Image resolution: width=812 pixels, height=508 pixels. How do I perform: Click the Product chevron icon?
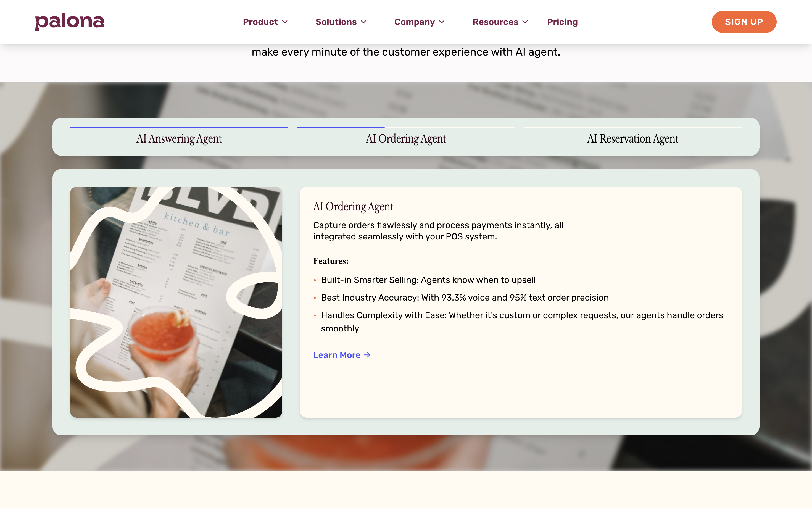285,22
